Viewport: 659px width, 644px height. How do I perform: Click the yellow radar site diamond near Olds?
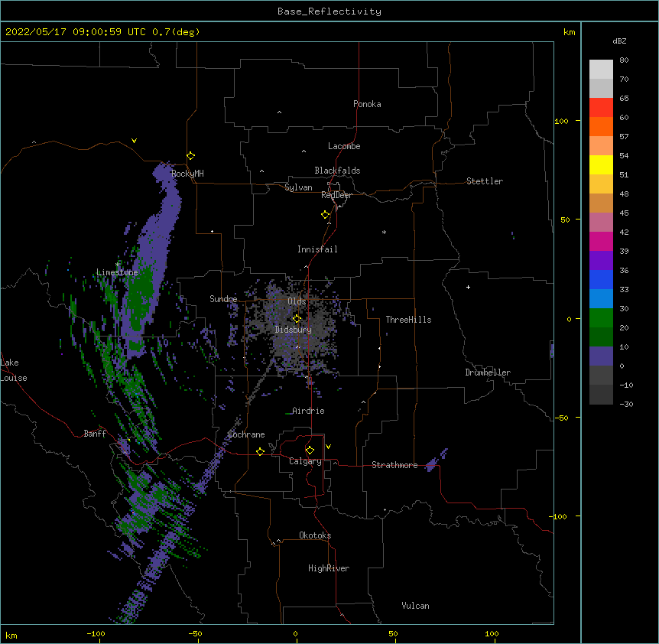coord(297,318)
